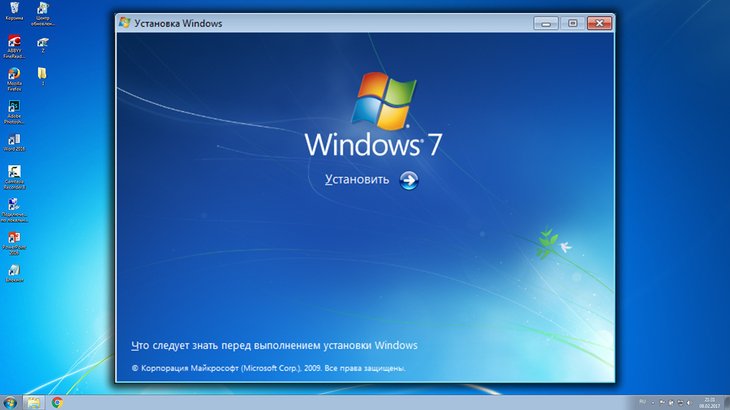
Task: Select the Блокнот desktop shortcut
Action: (14, 273)
